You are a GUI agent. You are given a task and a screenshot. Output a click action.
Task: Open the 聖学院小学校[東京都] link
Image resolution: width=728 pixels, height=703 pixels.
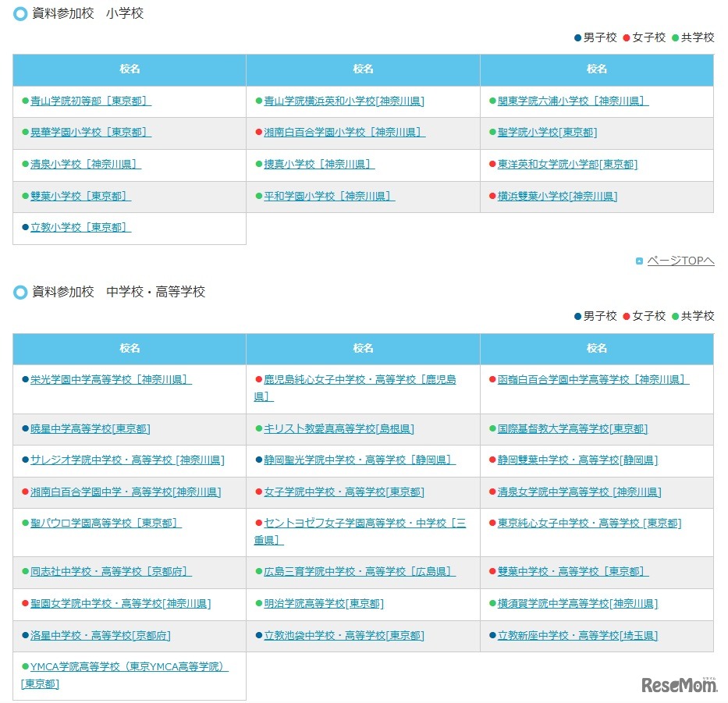click(x=546, y=132)
